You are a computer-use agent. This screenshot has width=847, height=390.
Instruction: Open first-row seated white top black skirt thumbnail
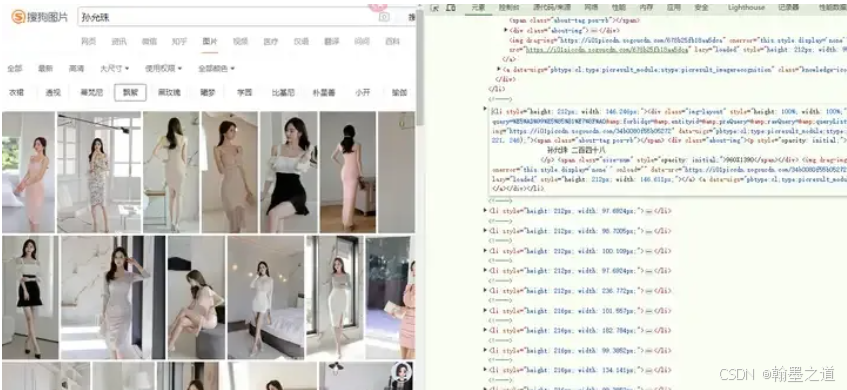[288, 172]
